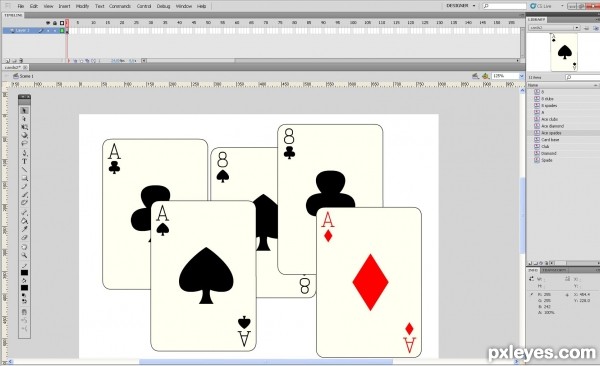Click the Delete layer trash icon
This screenshot has height=366, width=600.
tap(21, 60)
